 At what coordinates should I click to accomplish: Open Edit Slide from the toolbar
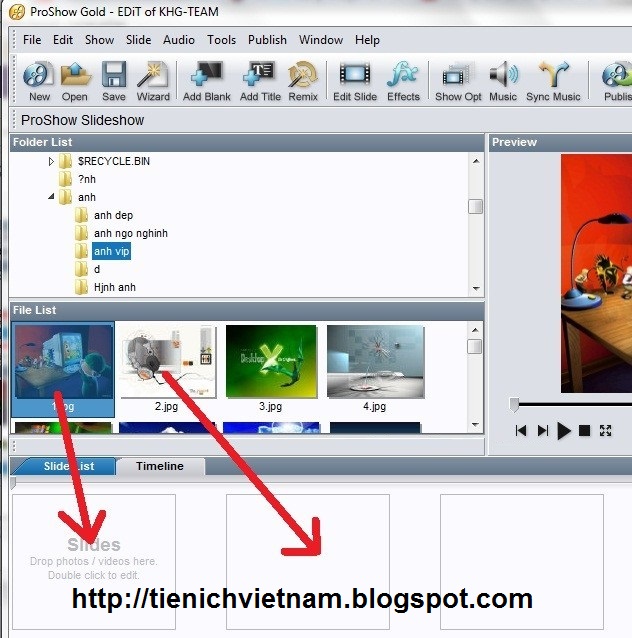coord(355,81)
